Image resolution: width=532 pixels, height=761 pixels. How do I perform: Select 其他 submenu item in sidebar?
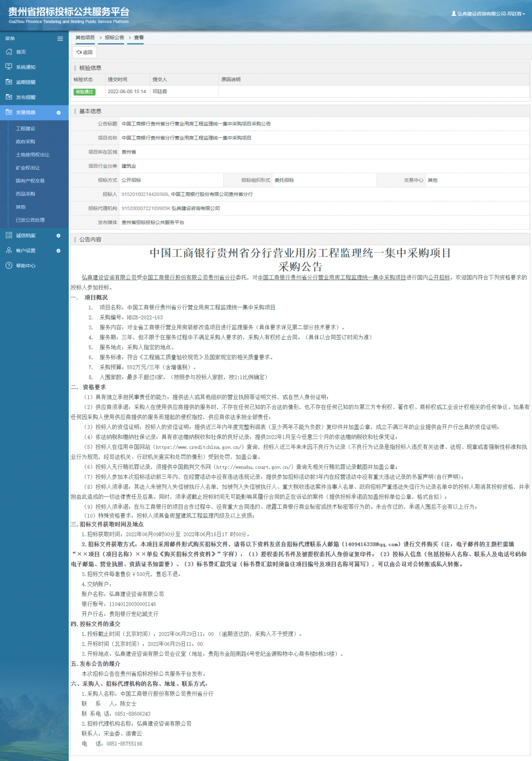pos(21,207)
